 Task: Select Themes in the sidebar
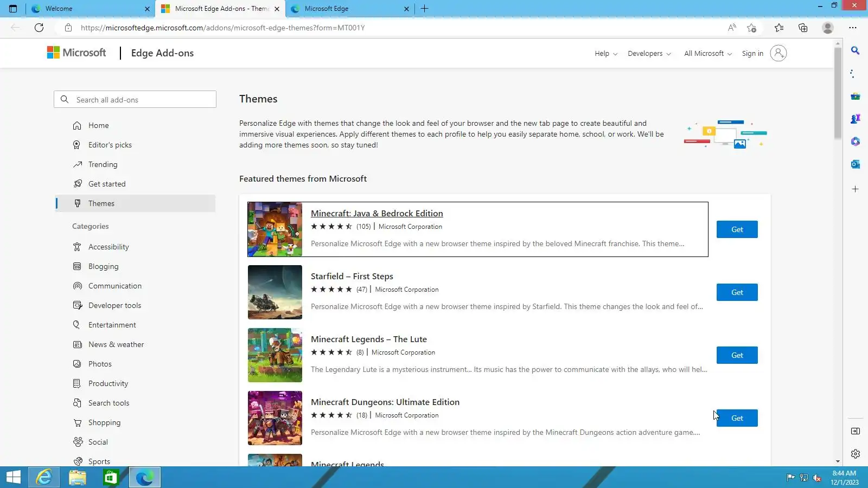[x=136, y=203]
